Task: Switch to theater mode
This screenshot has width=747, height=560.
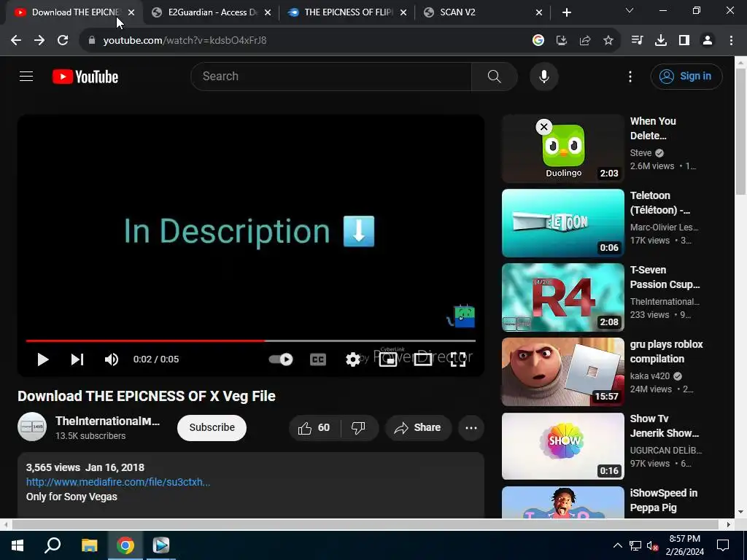Action: coord(423,359)
